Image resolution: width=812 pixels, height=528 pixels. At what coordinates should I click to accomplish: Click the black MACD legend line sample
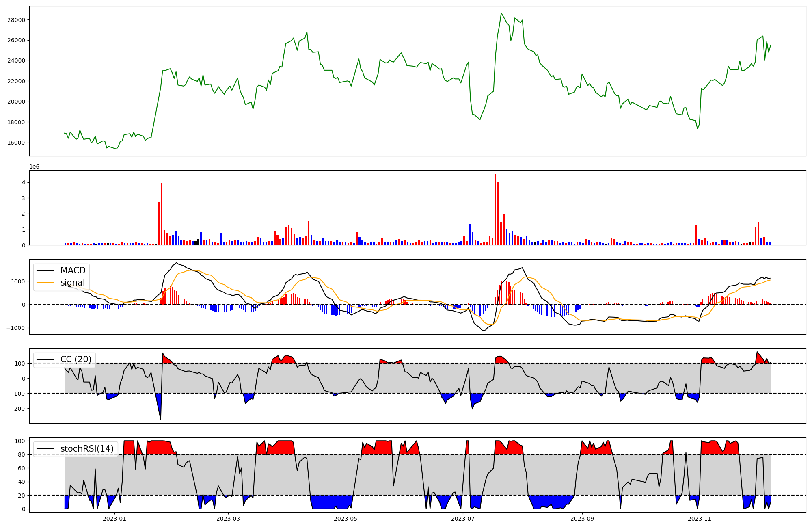45,270
